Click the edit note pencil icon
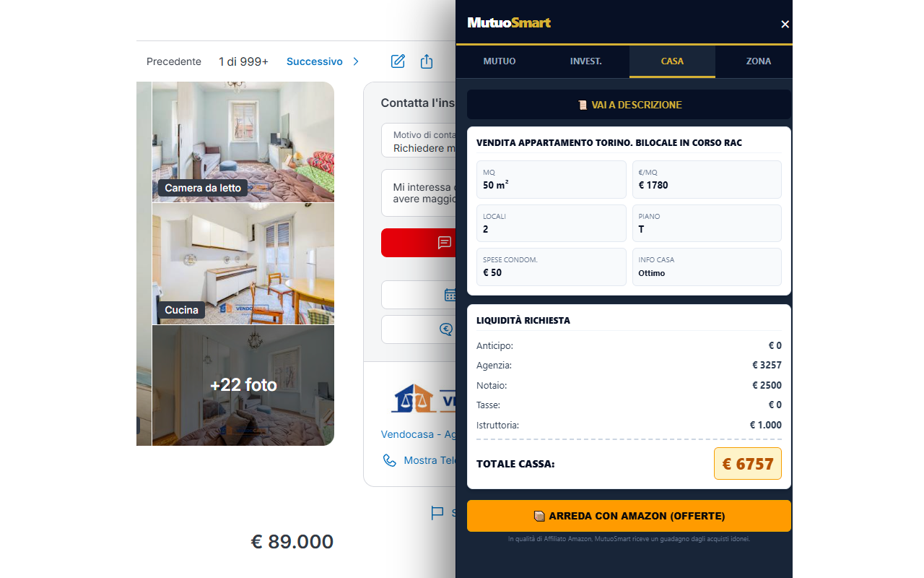This screenshot has width=924, height=578. click(398, 61)
